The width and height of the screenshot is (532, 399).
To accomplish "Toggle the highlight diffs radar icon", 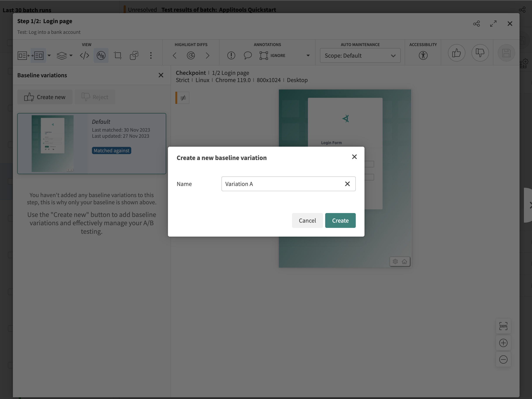I will tap(191, 55).
